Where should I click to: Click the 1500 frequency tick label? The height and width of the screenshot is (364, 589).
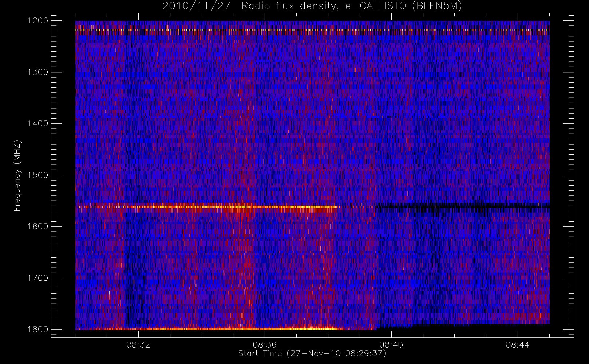click(x=38, y=175)
